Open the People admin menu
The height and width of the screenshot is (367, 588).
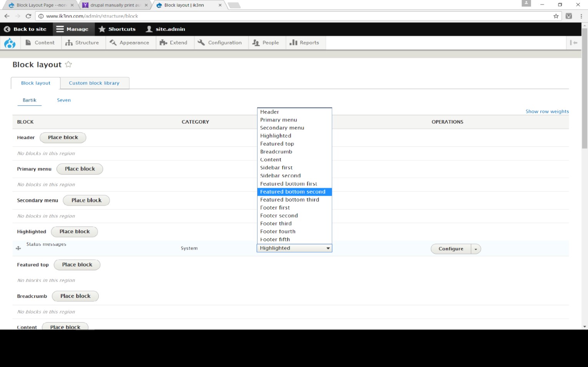coord(266,43)
